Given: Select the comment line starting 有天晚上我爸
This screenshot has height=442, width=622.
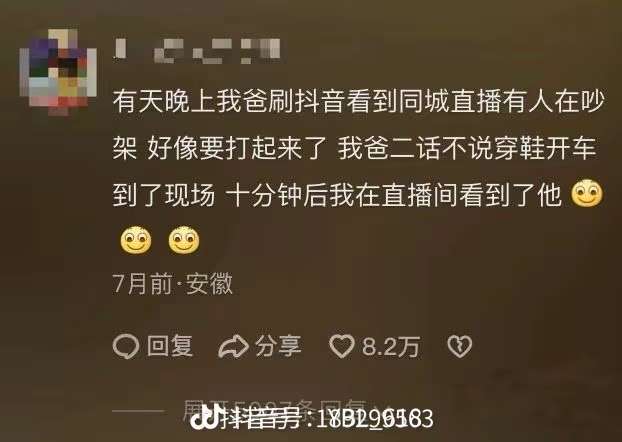Looking at the screenshot, I should (359, 101).
